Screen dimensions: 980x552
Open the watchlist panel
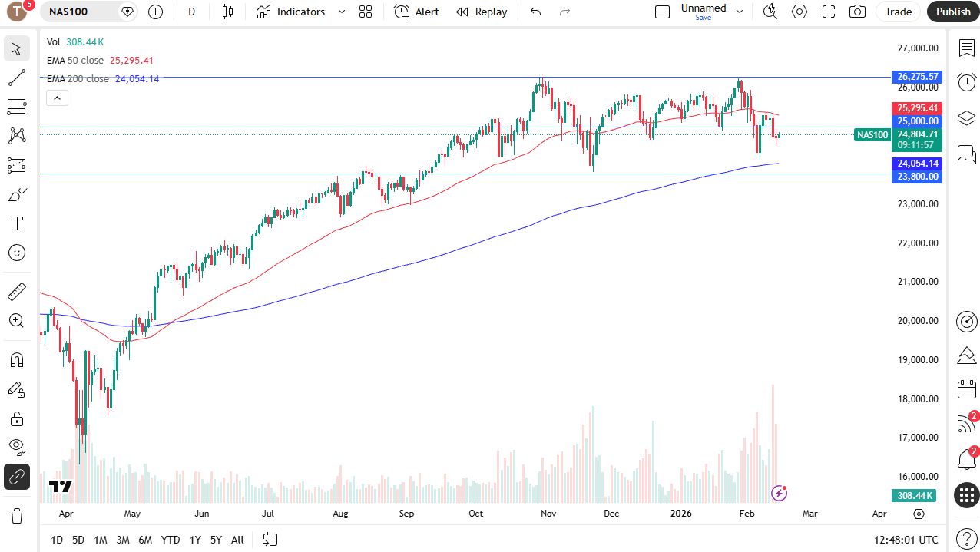(966, 48)
